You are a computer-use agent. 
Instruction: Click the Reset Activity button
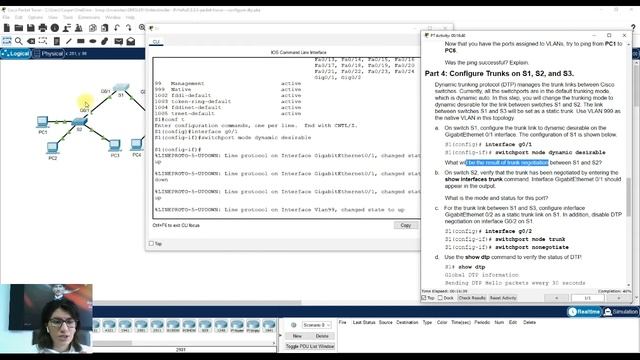[503, 298]
